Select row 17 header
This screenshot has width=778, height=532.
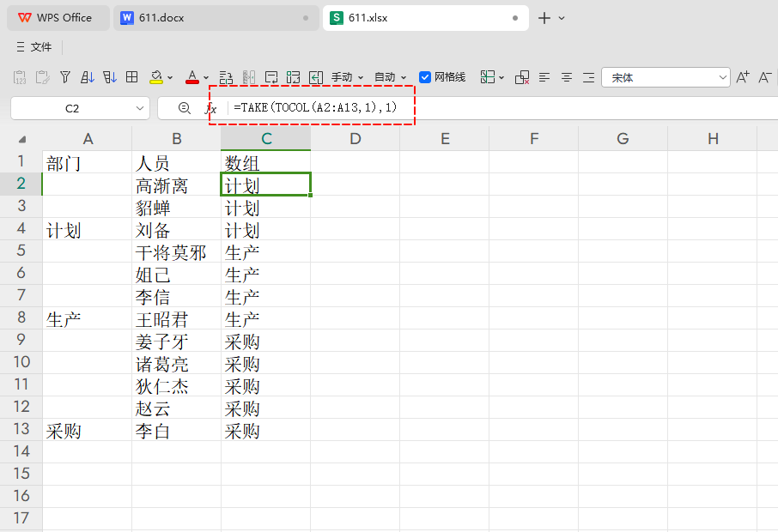(x=21, y=518)
